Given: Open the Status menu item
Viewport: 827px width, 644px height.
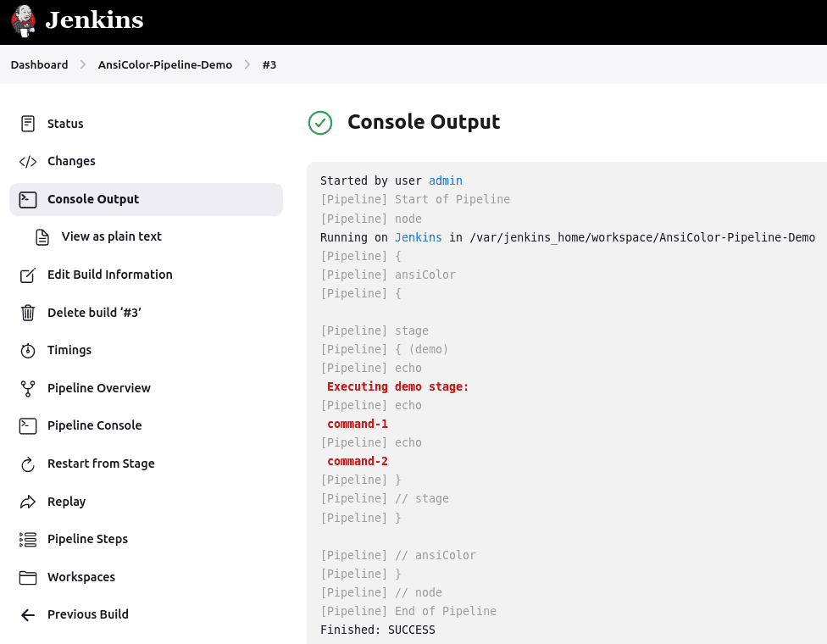Looking at the screenshot, I should coord(146,124).
